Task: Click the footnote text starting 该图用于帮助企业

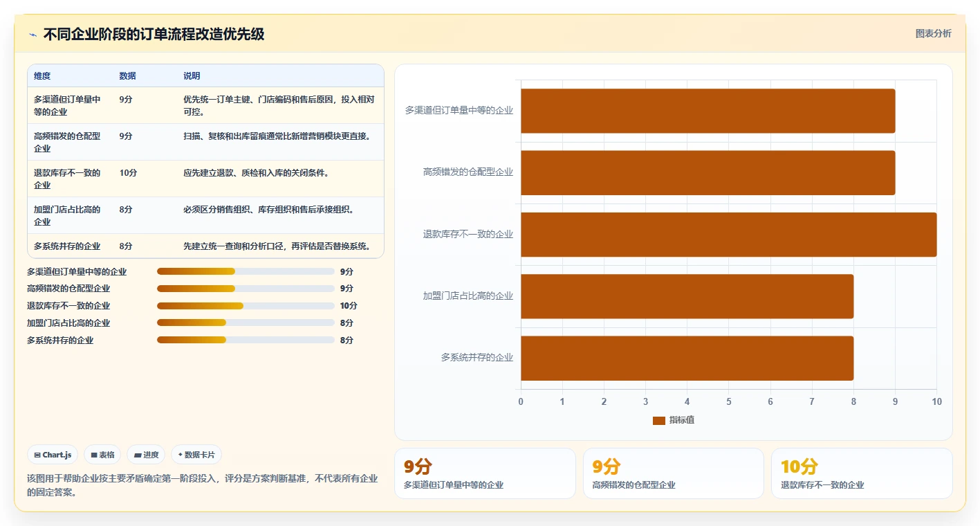Action: tap(203, 485)
